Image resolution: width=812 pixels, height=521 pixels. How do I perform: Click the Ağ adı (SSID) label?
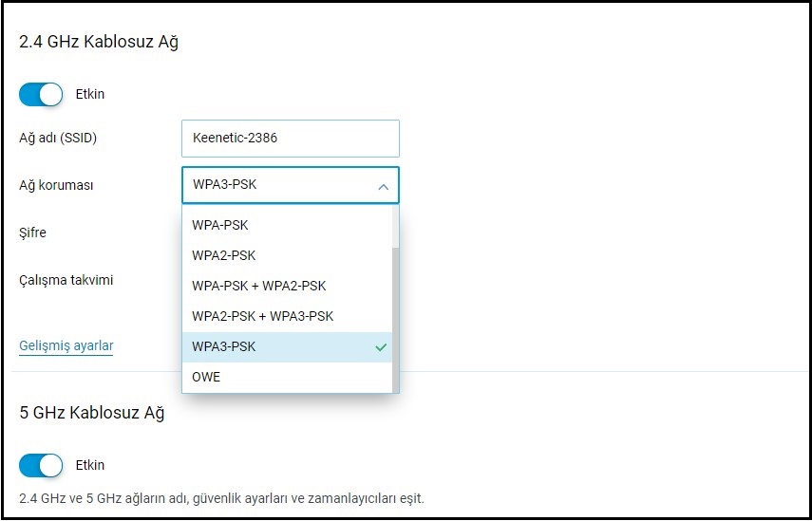click(x=58, y=138)
